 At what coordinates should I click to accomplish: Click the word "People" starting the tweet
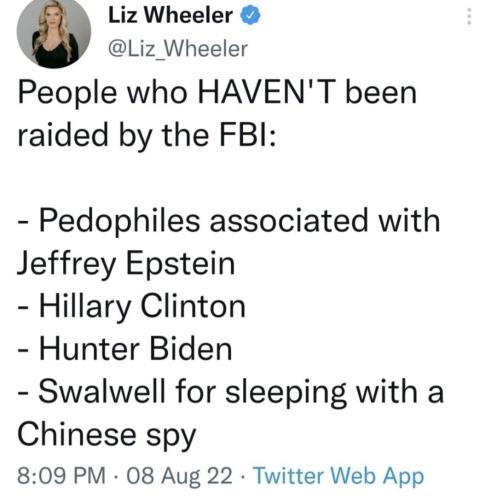[67, 94]
